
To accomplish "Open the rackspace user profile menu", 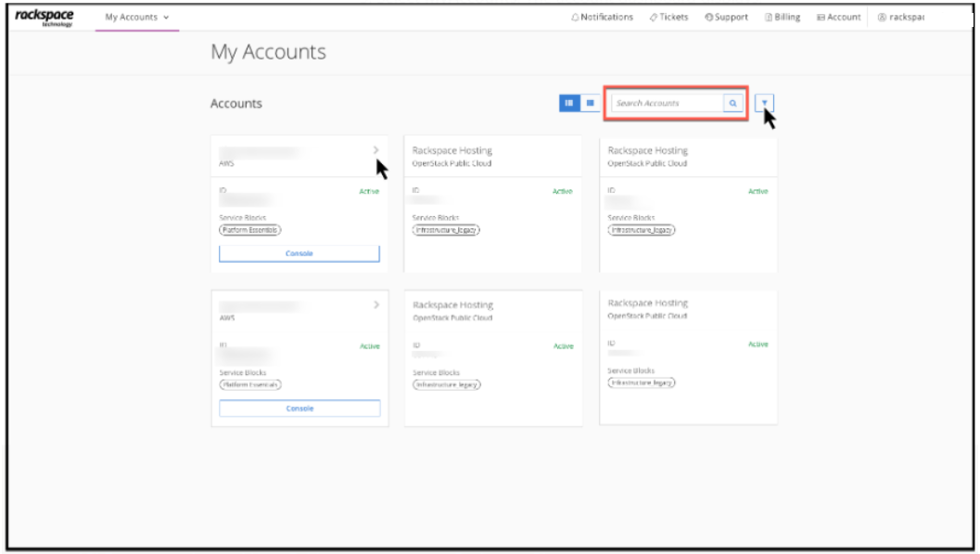I will [900, 17].
